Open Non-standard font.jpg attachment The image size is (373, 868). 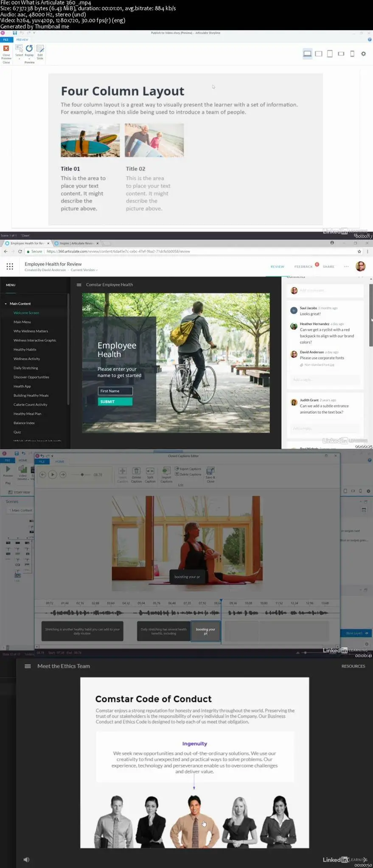pyautogui.click(x=319, y=365)
